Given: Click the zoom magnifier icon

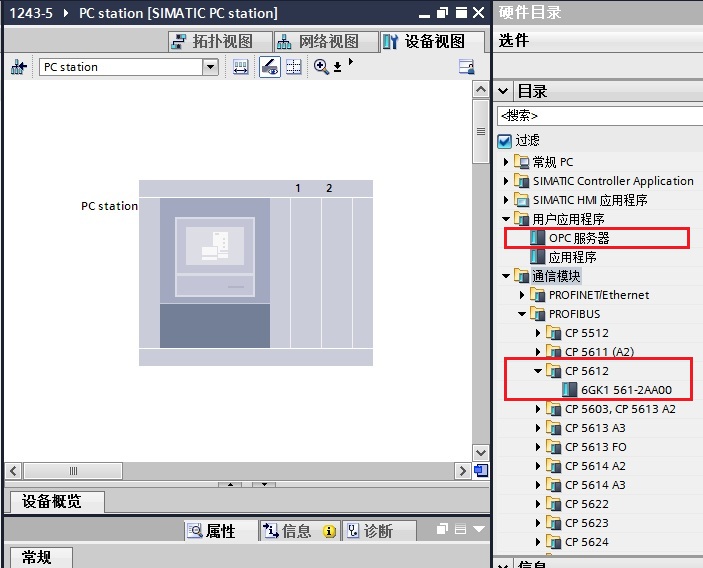Looking at the screenshot, I should click(x=321, y=67).
